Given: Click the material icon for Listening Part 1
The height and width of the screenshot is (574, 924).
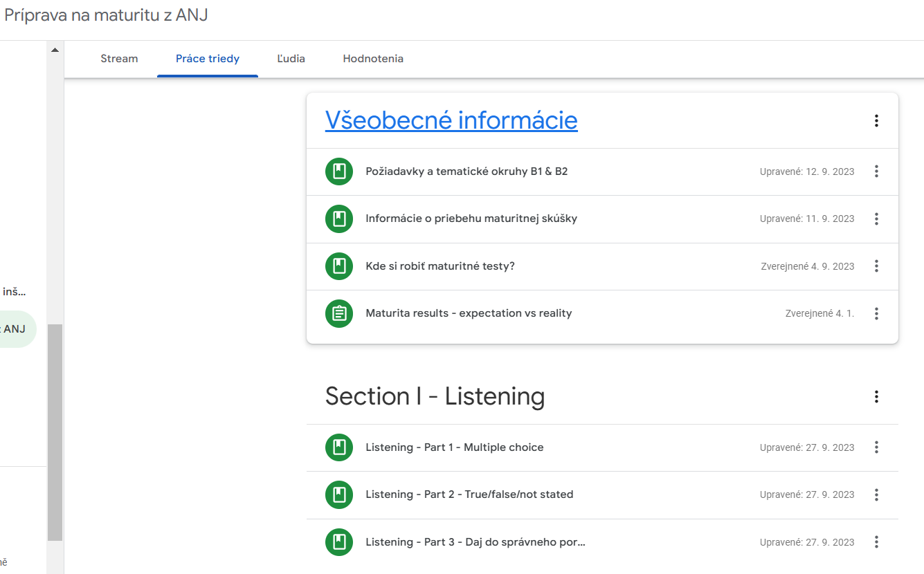Looking at the screenshot, I should click(x=338, y=447).
